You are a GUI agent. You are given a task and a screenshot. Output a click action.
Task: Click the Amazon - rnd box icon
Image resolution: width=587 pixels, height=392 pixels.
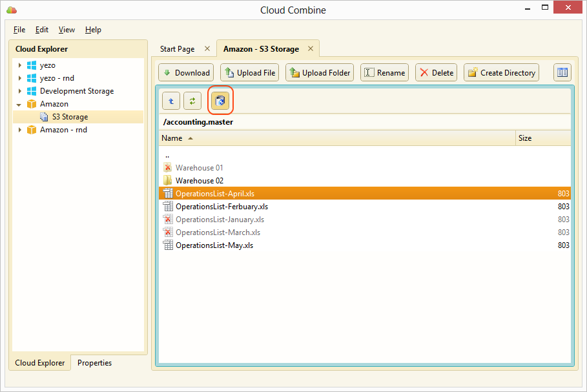32,130
